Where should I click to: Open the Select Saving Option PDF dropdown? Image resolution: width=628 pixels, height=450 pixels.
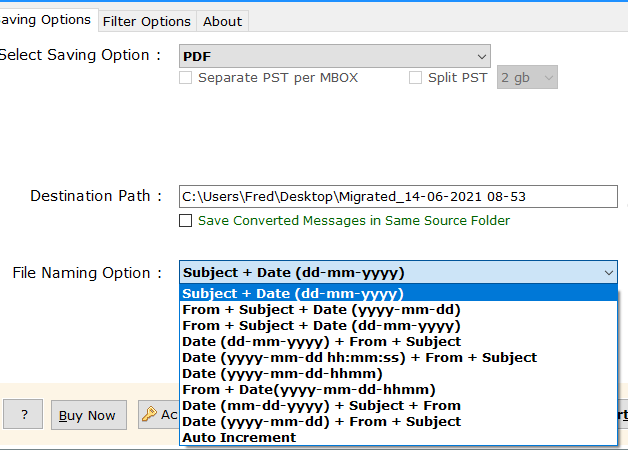[335, 56]
